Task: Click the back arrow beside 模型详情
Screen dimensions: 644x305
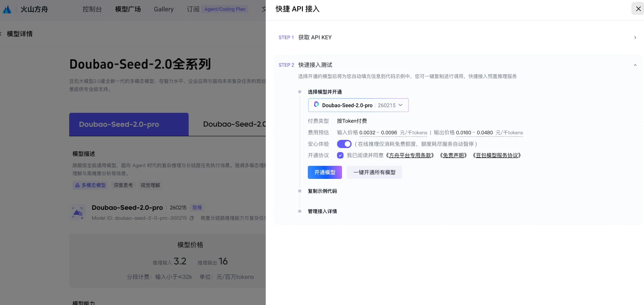Action: coord(1,34)
